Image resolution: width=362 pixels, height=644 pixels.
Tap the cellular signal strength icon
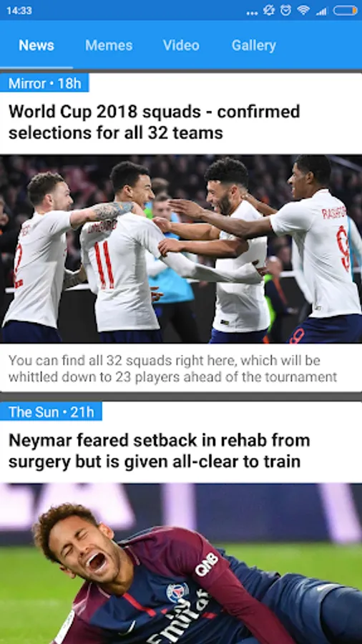pos(321,11)
